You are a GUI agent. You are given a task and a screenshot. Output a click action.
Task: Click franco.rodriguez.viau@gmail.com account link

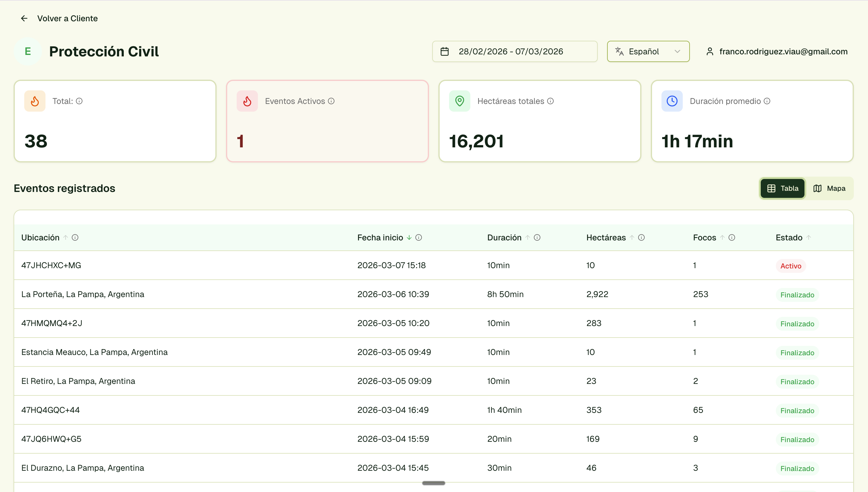pos(783,51)
